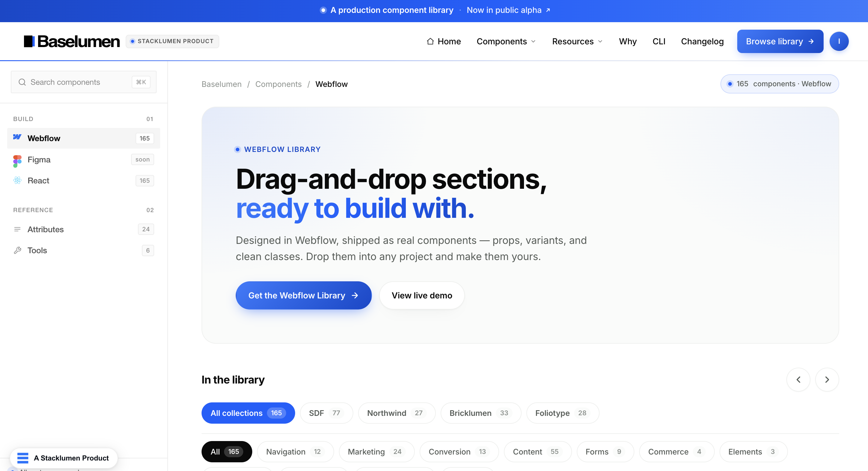Go to previous library slide arrow

coord(798,380)
